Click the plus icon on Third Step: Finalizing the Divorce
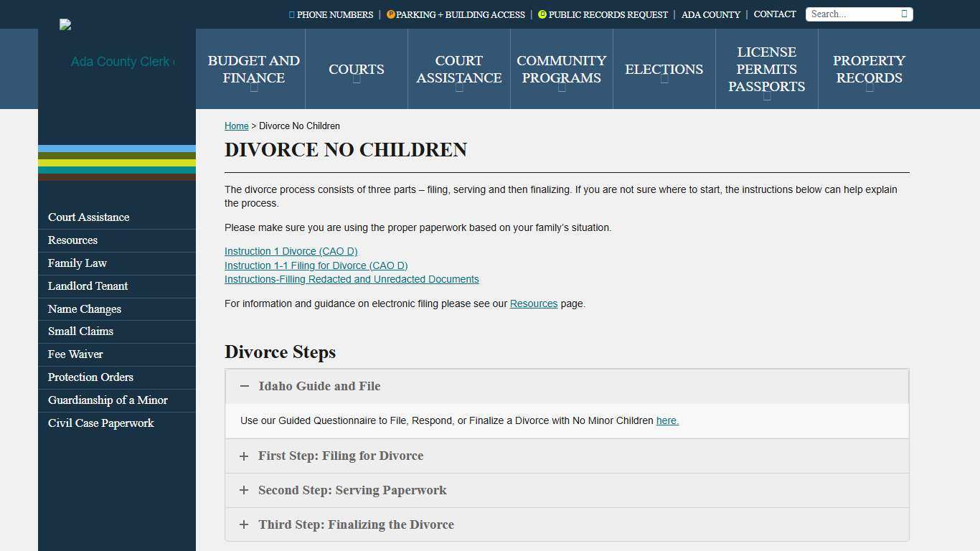 tap(244, 524)
